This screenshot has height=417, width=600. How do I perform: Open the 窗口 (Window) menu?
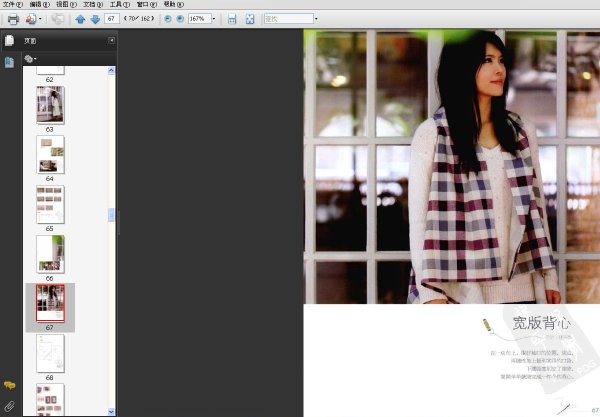click(x=147, y=4)
